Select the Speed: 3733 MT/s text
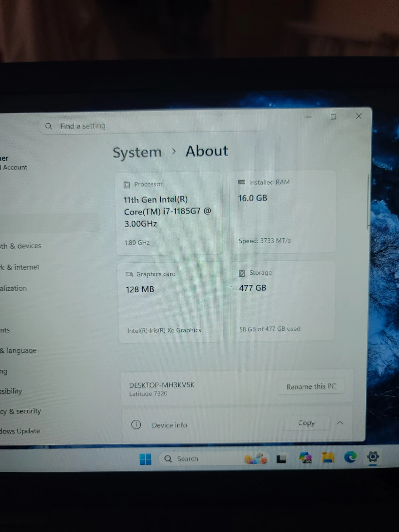Viewport: 399px width, 532px height. (265, 241)
